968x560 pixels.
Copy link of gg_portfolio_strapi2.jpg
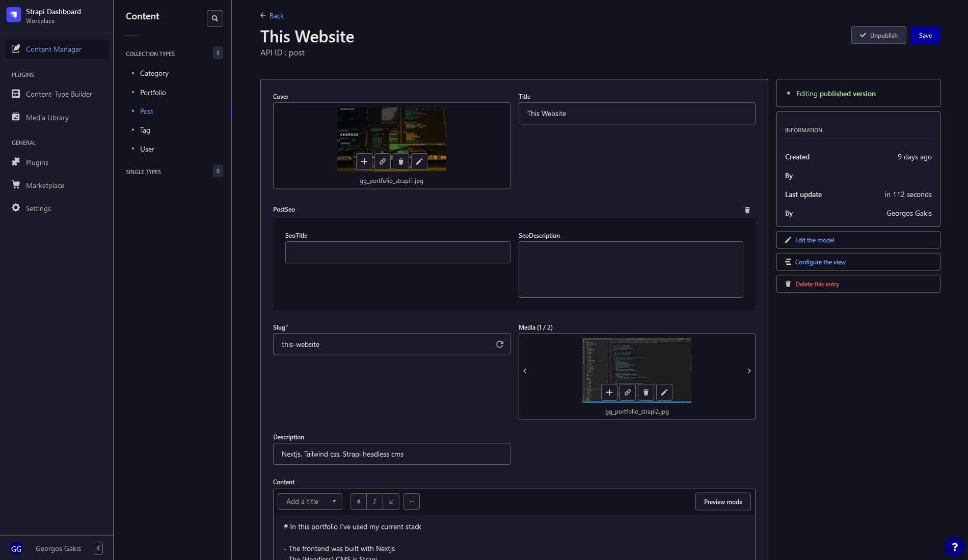628,392
